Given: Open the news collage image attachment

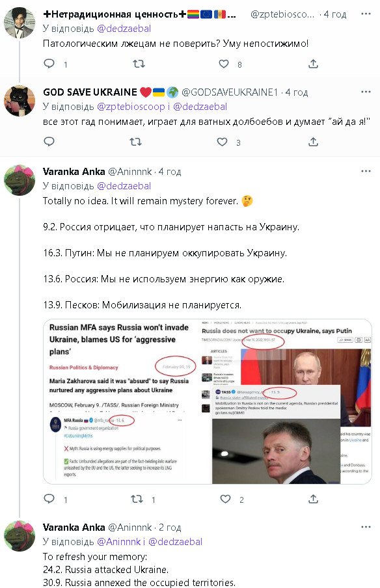Looking at the screenshot, I should pos(208,401).
